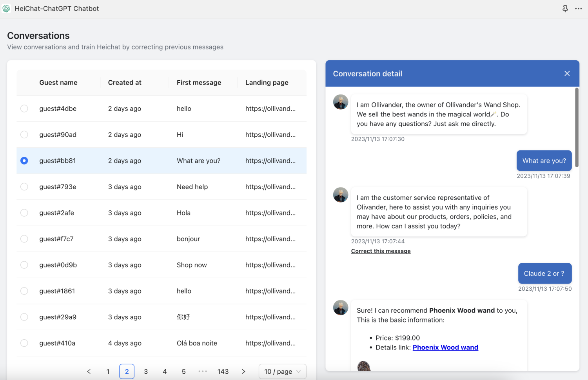Open the 10 / page dropdown
Viewport: 588px width, 380px height.
click(x=282, y=371)
